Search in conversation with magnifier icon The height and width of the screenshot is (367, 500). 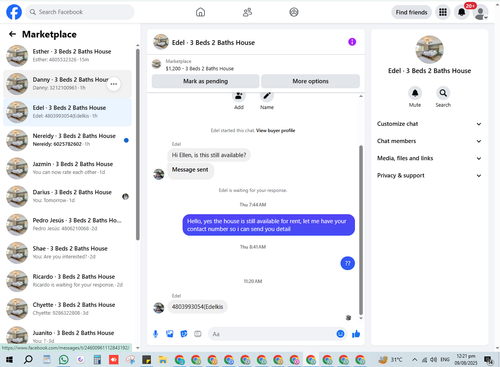(443, 93)
